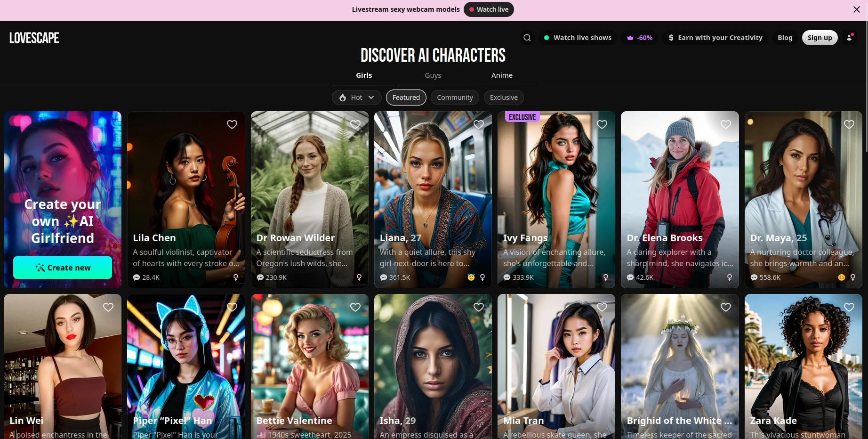Click female symbol icon on Dr. Elena Brooks card
The image size is (868, 439).
tap(730, 277)
